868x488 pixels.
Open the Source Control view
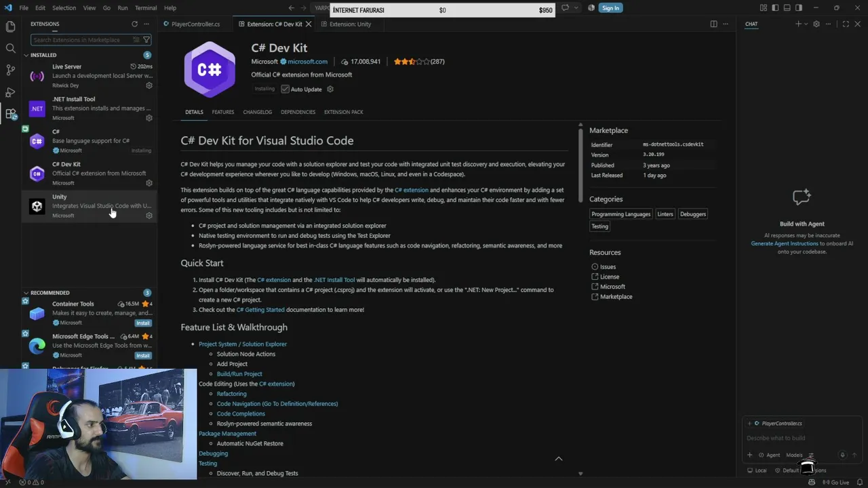pos(10,70)
